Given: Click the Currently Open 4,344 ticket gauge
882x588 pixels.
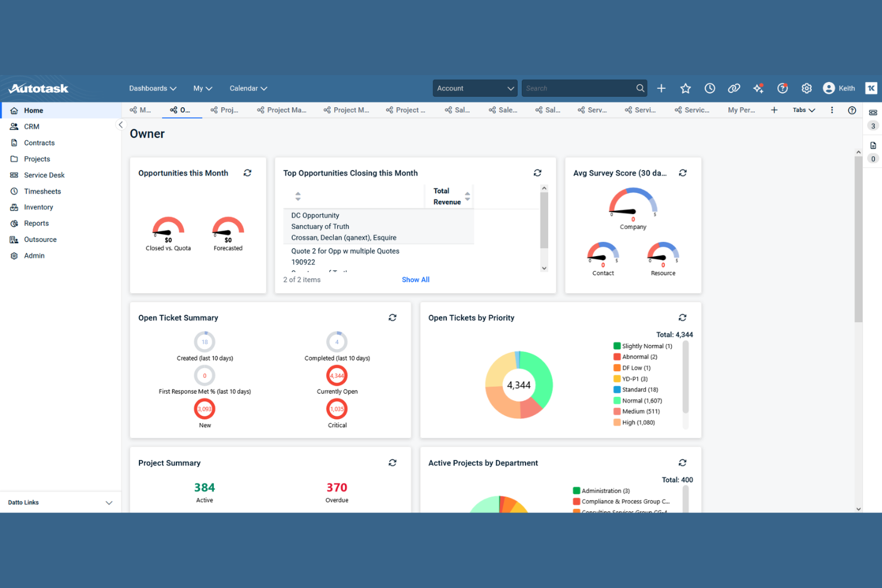Looking at the screenshot, I should tap(337, 376).
